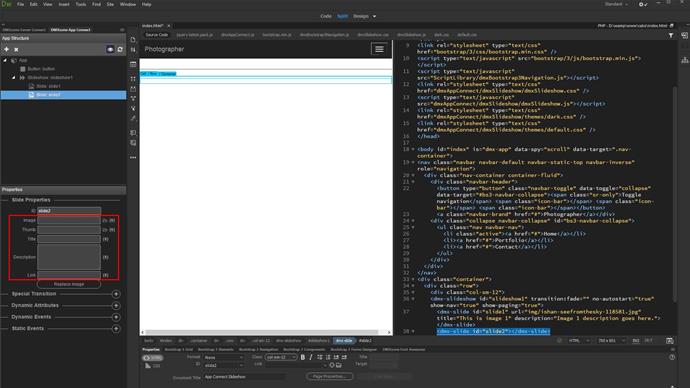This screenshot has height=388, width=690.
Task: Click the horizontal scrollbar under the design preview
Action: click(x=262, y=332)
